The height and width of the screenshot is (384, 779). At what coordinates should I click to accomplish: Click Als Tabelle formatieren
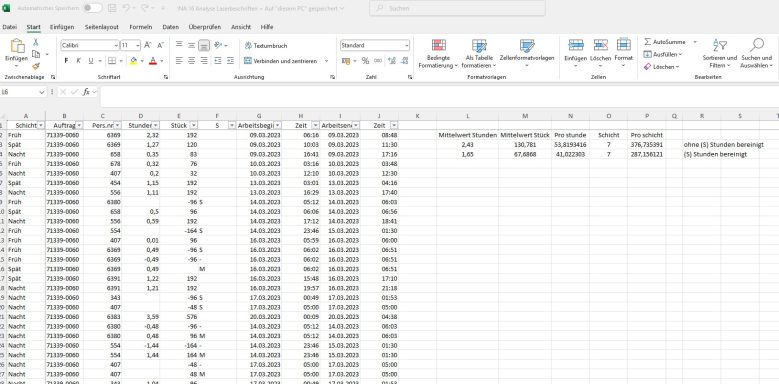479,54
